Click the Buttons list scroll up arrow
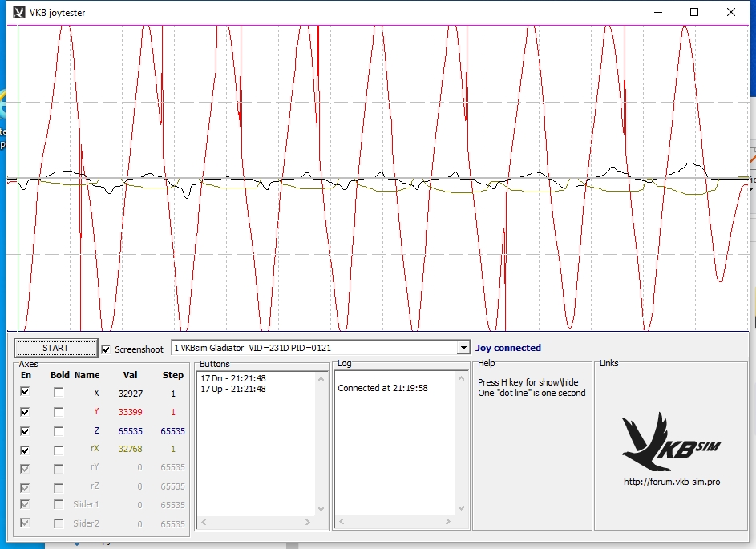 tap(321, 379)
